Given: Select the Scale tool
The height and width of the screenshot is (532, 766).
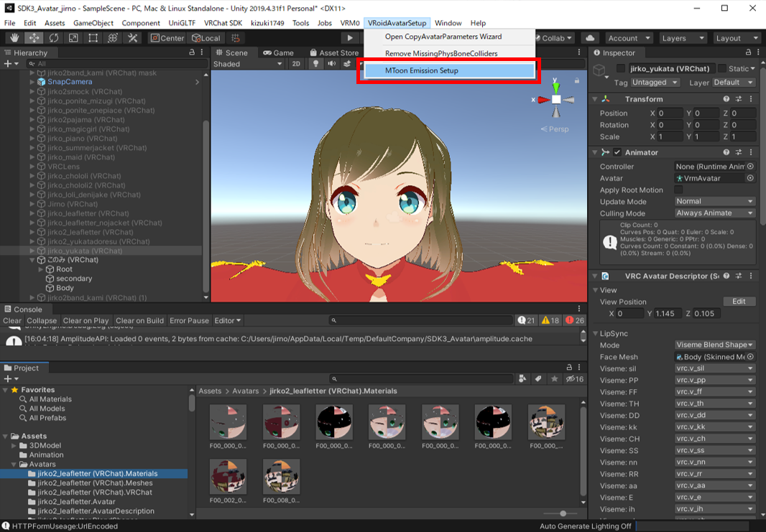Looking at the screenshot, I should pyautogui.click(x=73, y=38).
